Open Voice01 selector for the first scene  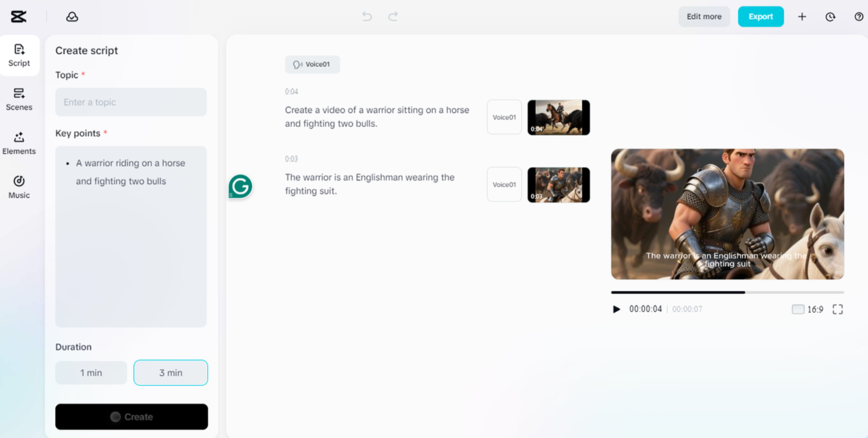point(504,117)
